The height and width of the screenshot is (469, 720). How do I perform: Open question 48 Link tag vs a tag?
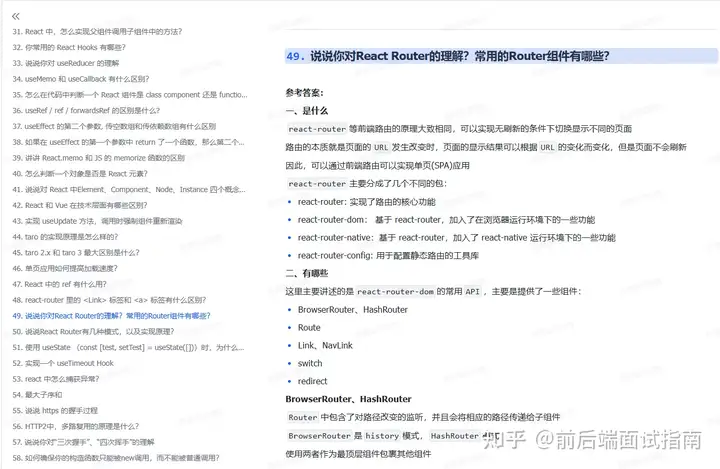[x=108, y=299]
